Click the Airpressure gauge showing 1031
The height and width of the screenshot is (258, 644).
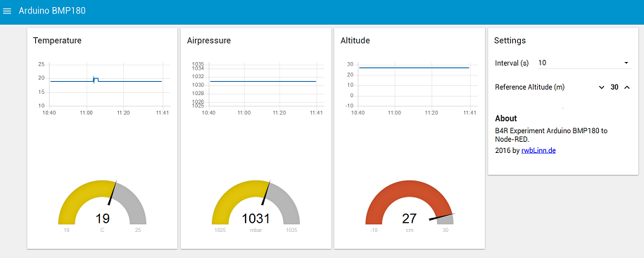255,206
